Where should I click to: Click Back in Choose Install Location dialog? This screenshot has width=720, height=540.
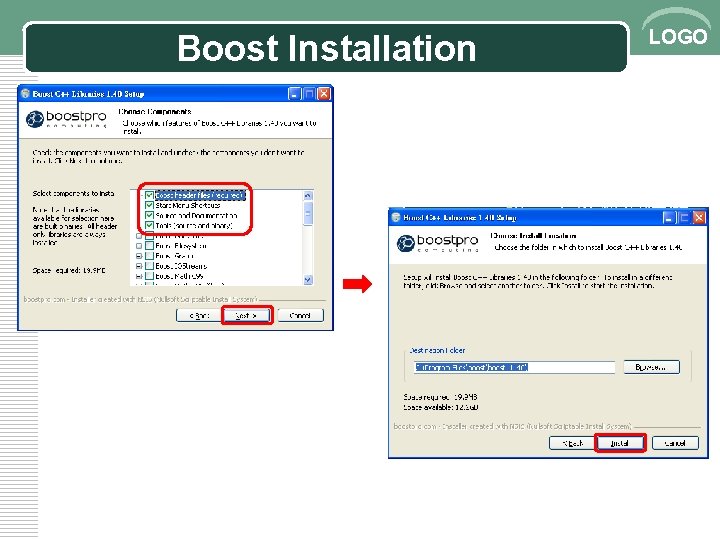coord(572,443)
